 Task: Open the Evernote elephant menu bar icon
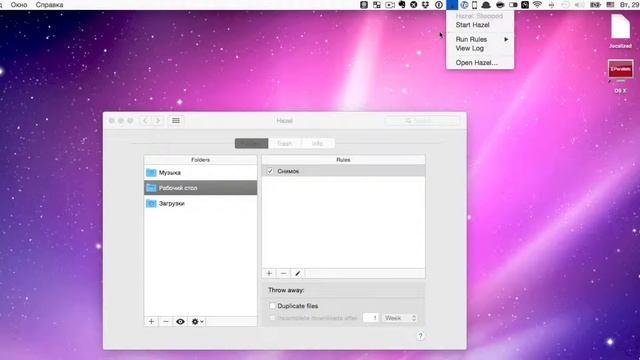click(x=402, y=5)
